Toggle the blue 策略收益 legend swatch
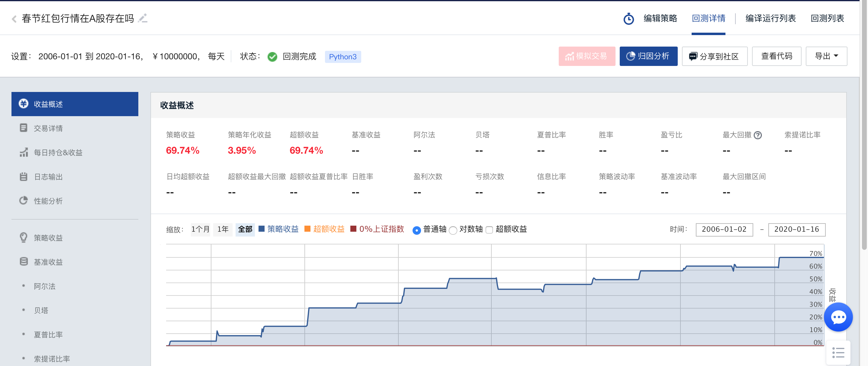The image size is (868, 366). pos(262,229)
